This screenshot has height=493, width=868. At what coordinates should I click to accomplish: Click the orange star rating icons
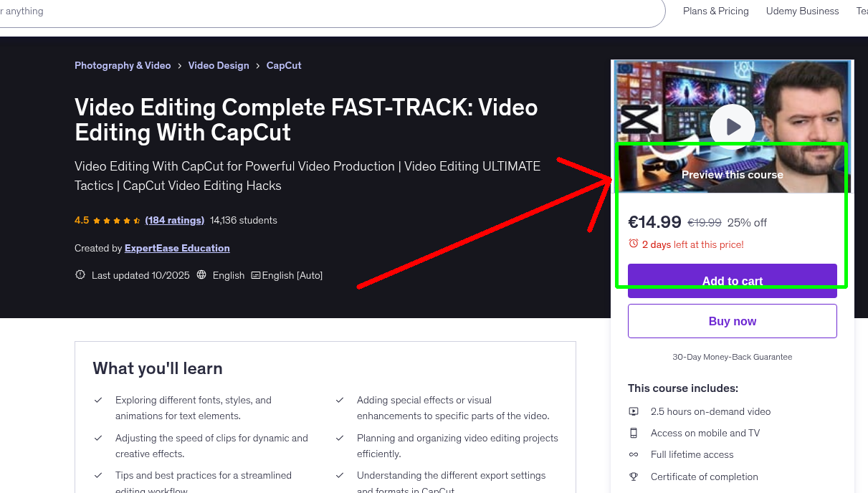115,220
